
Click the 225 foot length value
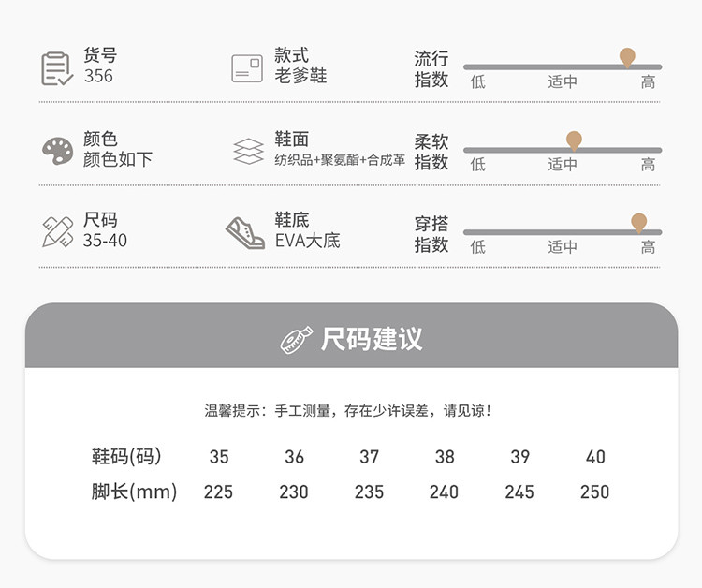coord(218,492)
